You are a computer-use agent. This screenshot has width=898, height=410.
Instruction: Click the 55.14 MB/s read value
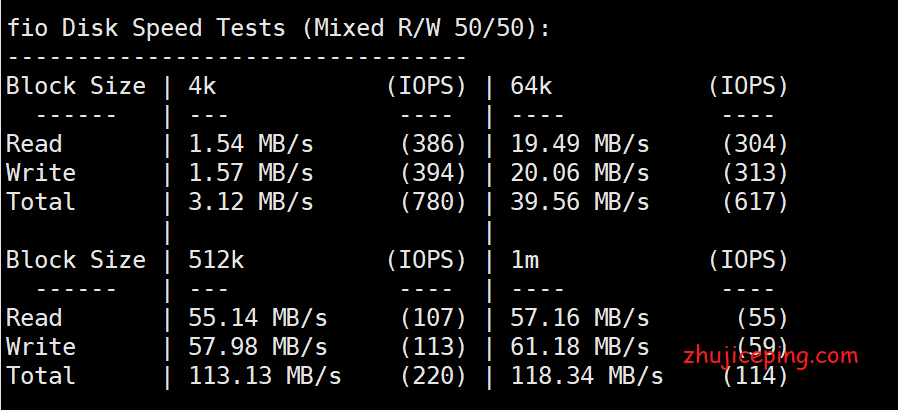click(x=258, y=318)
